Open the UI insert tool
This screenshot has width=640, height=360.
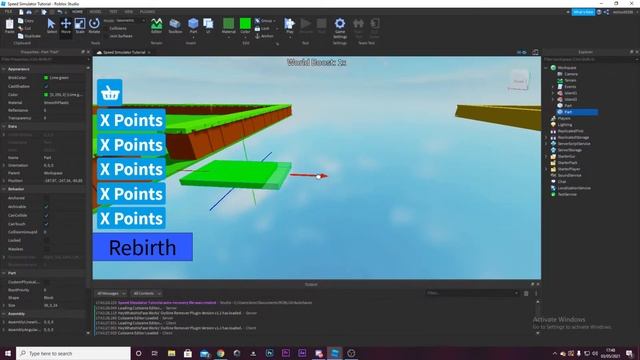click(208, 26)
